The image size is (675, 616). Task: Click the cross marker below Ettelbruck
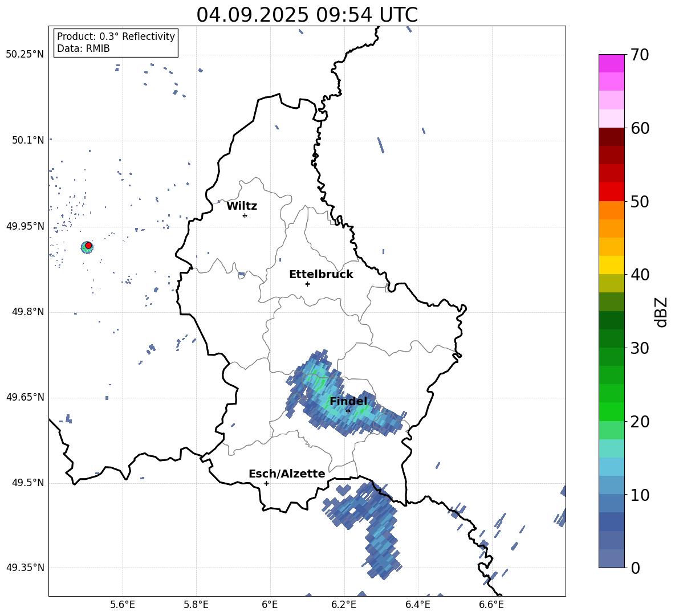(x=307, y=284)
